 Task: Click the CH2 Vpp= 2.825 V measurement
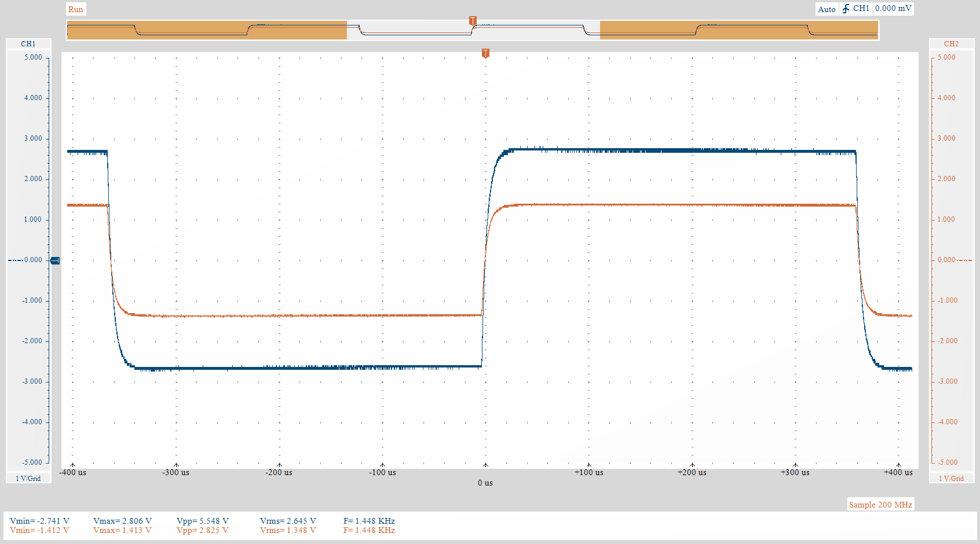203,530
